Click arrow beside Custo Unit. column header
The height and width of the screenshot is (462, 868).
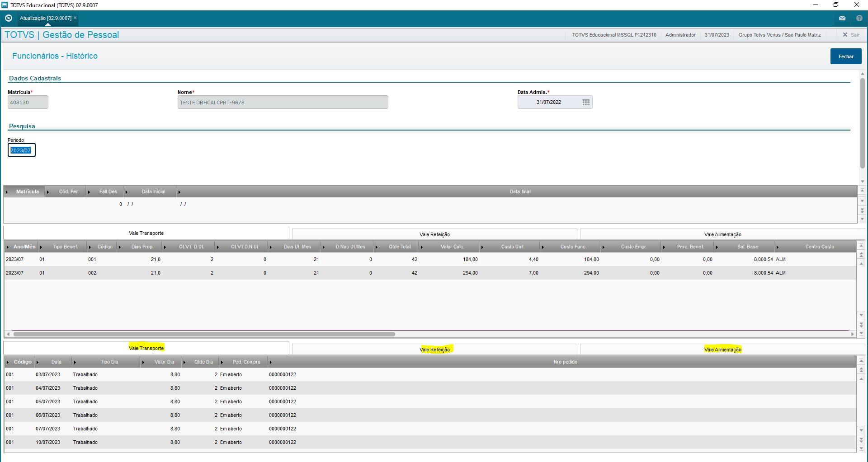coord(482,247)
